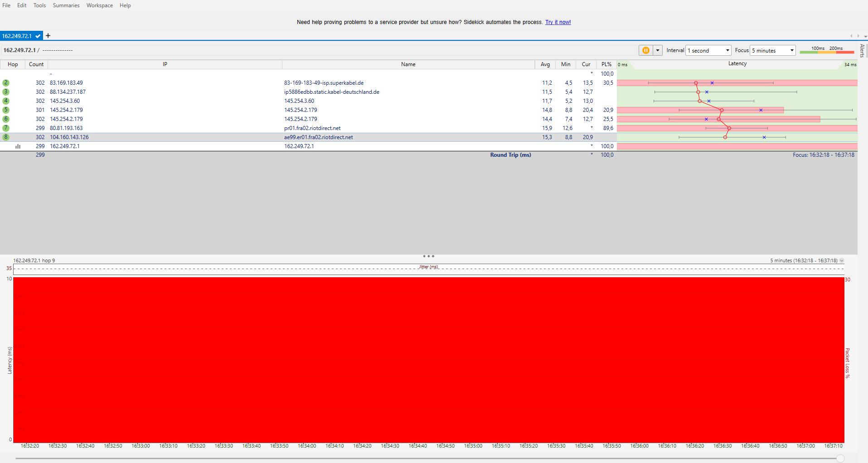Open the timeline graph 5 minutes chevron menu
Screen dimensions: 868x463
pos(842,260)
